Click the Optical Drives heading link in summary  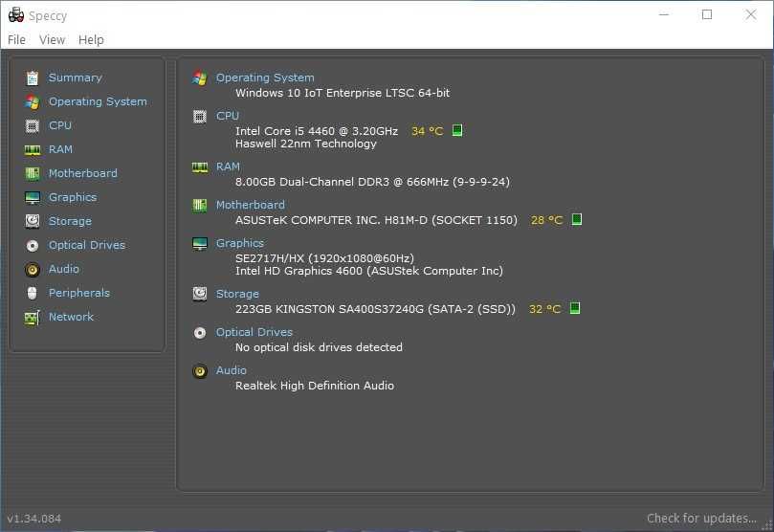[254, 332]
